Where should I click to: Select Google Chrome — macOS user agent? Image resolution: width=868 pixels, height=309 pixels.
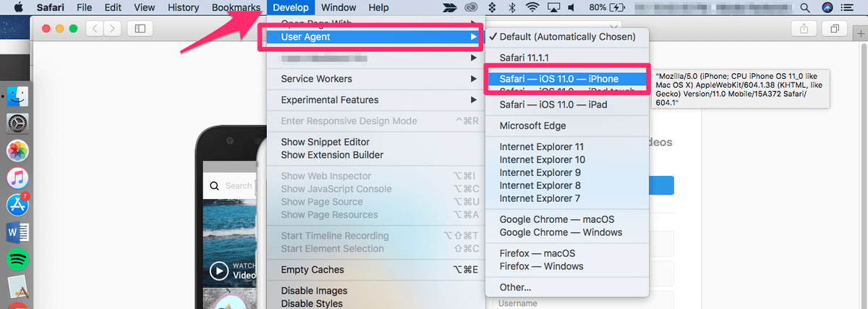click(x=567, y=219)
